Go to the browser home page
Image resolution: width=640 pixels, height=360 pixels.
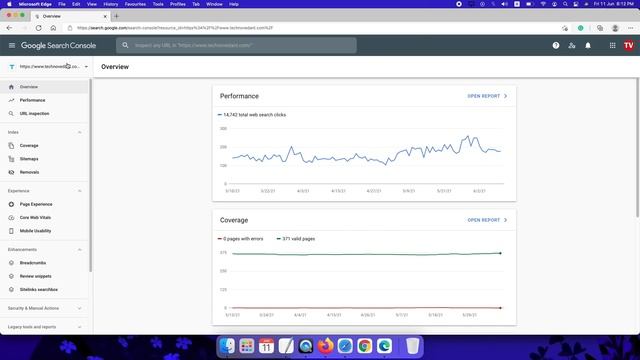click(53, 28)
